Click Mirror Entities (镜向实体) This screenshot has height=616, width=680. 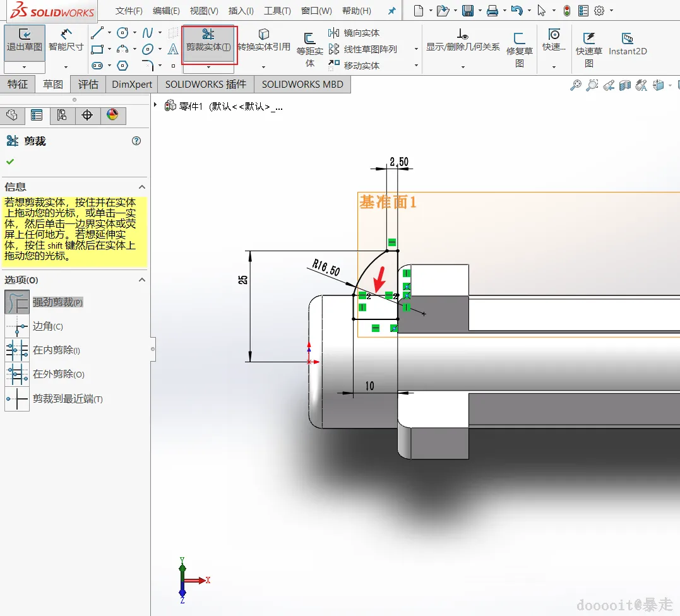(354, 33)
